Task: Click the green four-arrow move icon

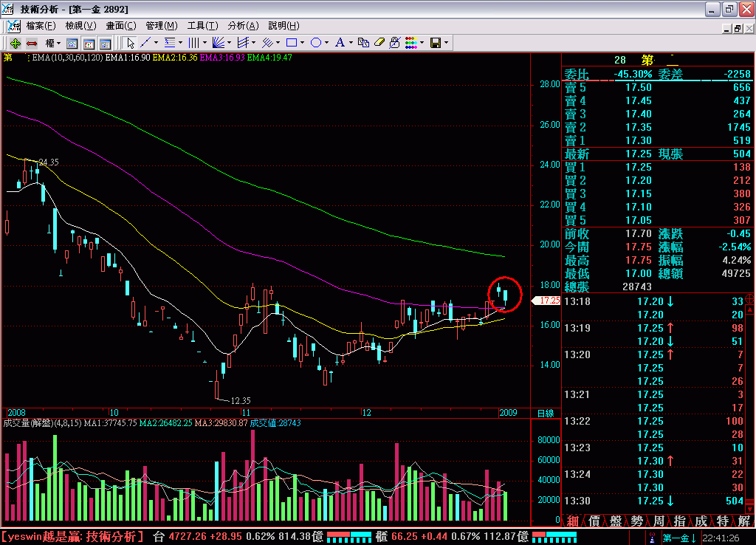Action: (16, 44)
